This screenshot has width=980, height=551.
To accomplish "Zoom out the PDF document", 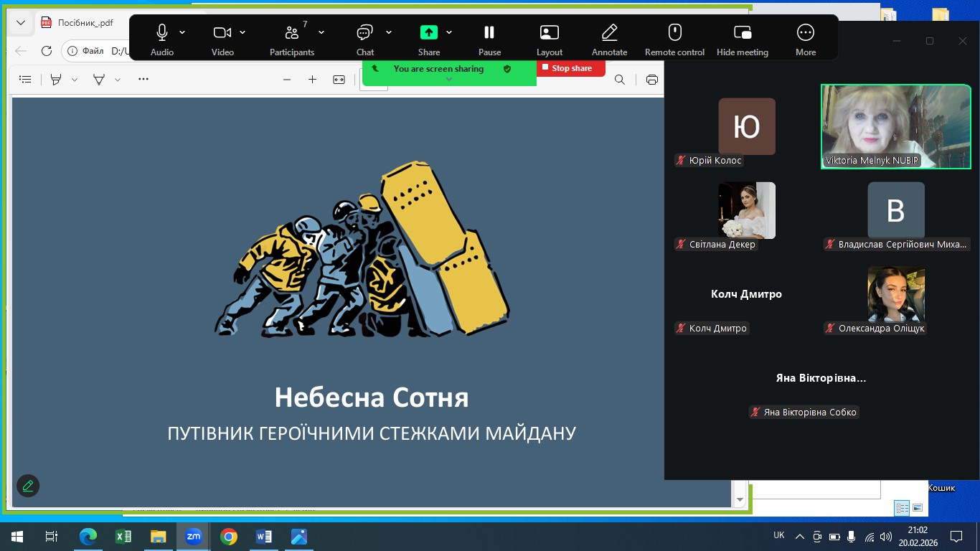I will [x=287, y=80].
